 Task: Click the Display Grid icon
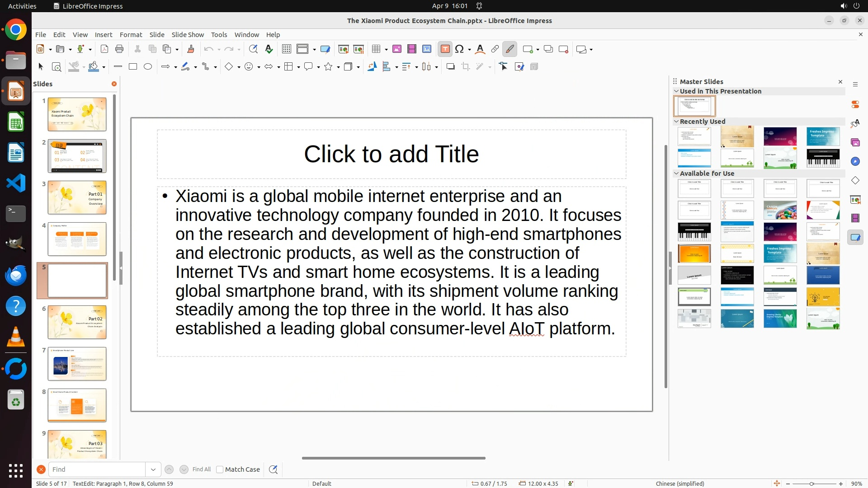coord(286,49)
